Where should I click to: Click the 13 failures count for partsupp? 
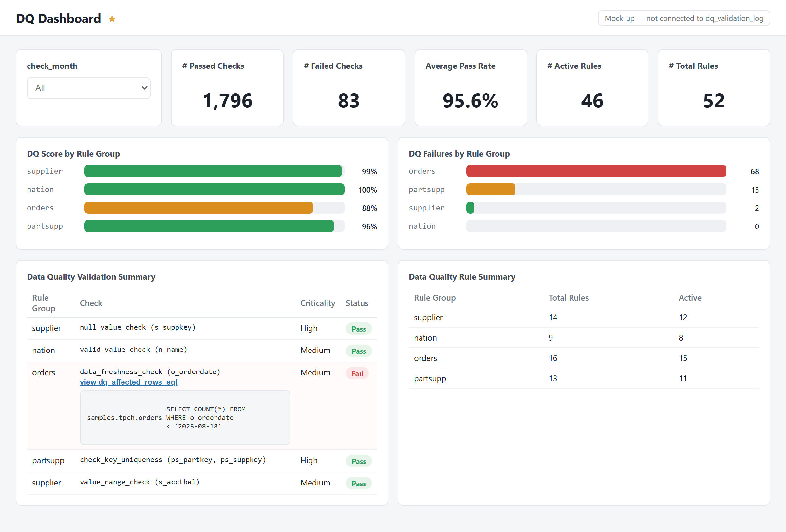click(x=755, y=190)
